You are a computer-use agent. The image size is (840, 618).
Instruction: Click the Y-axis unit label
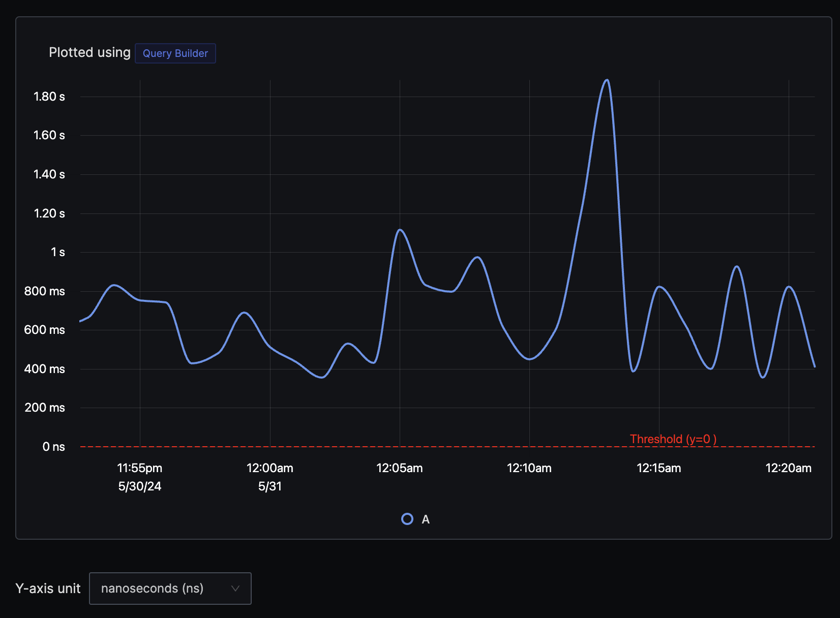(x=48, y=589)
